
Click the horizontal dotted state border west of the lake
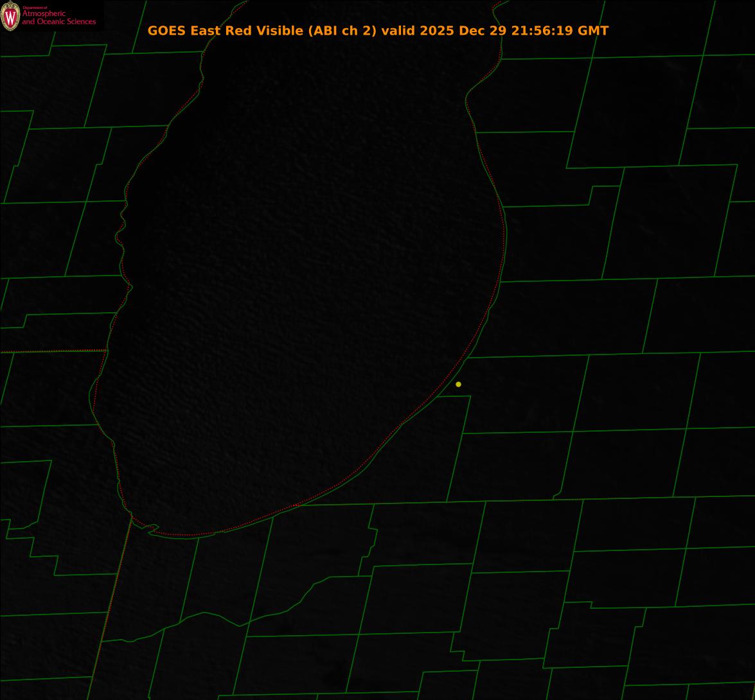tap(51, 351)
